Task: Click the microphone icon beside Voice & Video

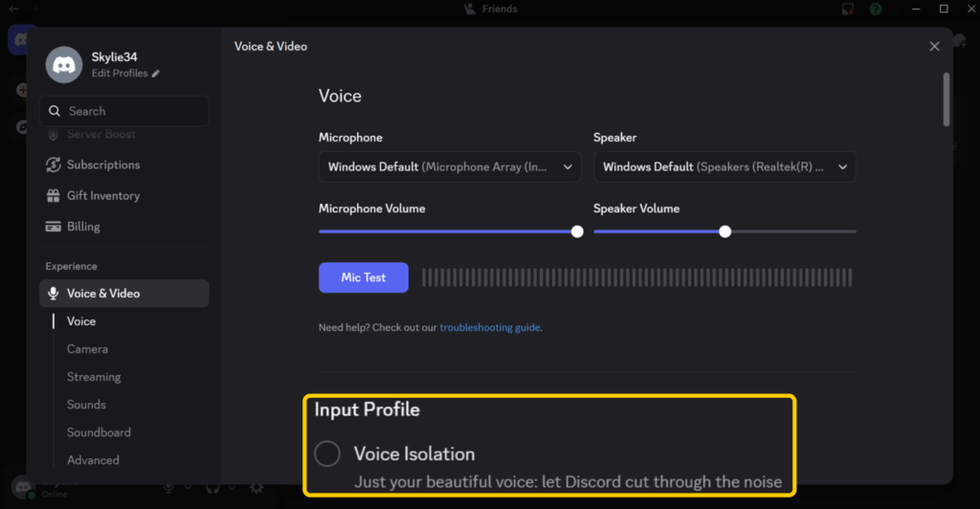Action: click(54, 293)
